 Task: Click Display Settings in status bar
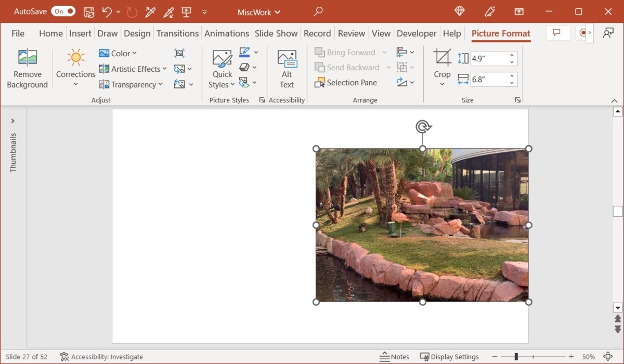tap(450, 356)
